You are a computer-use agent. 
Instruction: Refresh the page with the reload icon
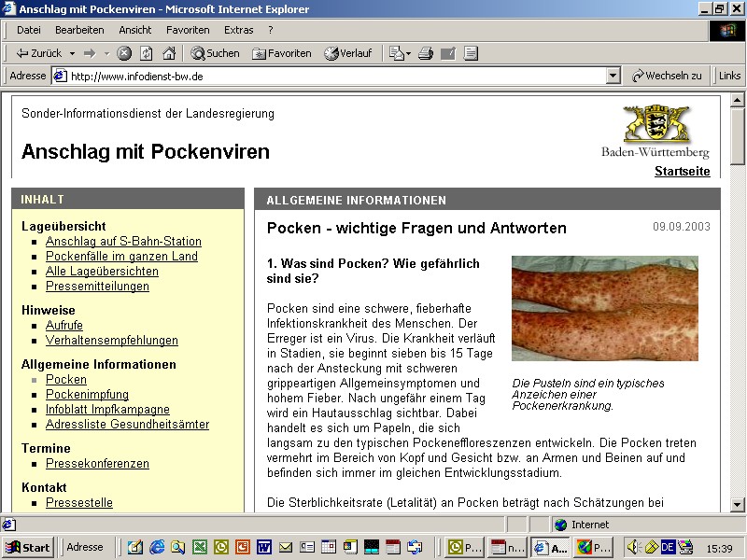coord(147,53)
